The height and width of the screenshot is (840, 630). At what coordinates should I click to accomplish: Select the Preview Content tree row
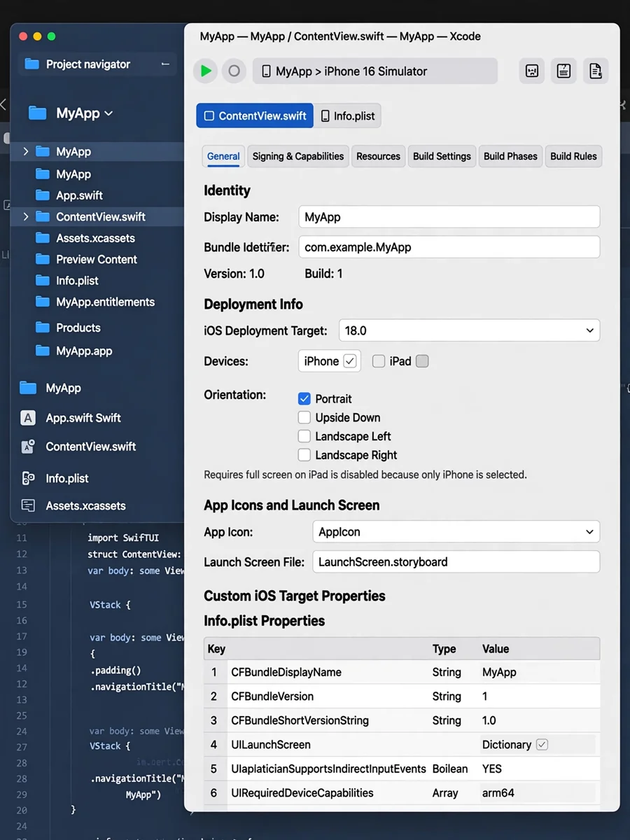pyautogui.click(x=97, y=260)
